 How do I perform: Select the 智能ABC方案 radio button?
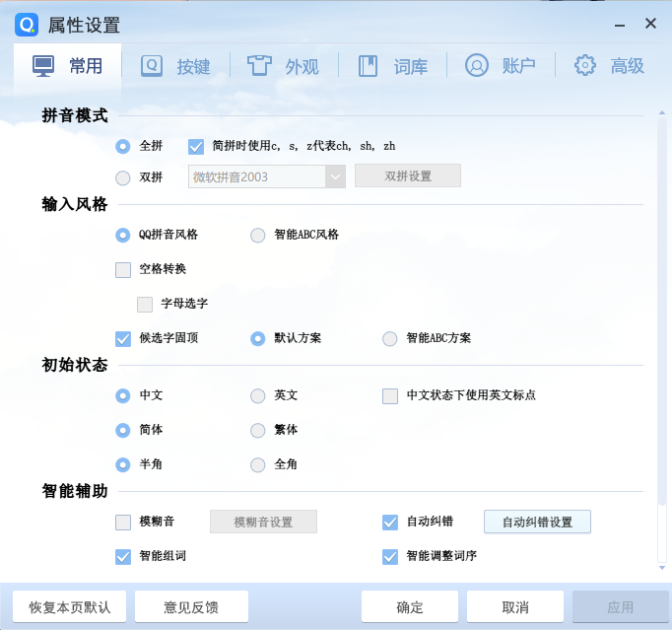(390, 339)
